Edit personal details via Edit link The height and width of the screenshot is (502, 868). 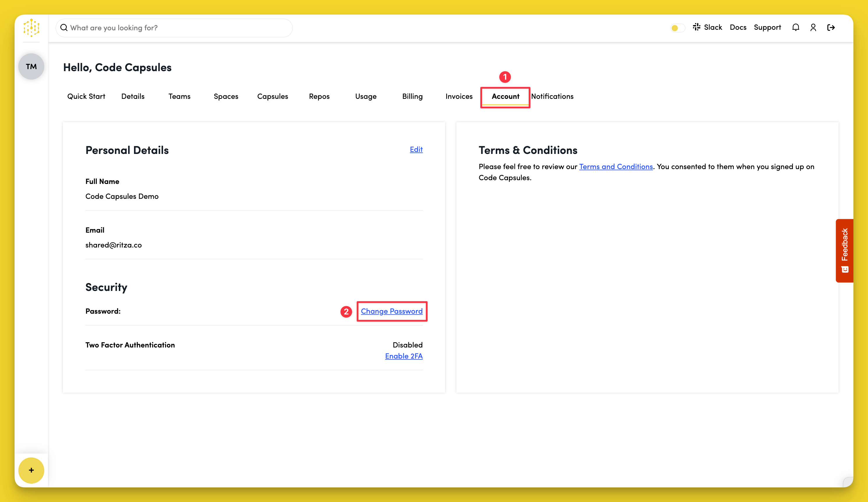click(416, 149)
